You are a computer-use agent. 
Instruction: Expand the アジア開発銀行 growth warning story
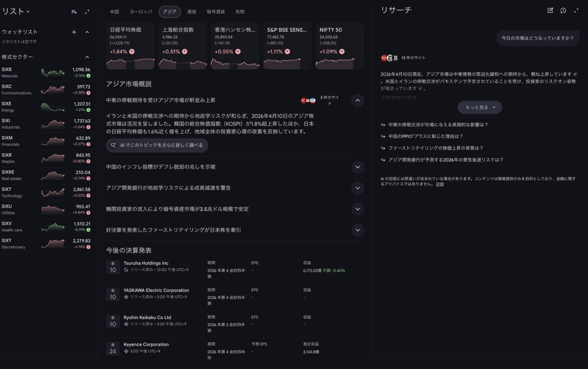(358, 188)
